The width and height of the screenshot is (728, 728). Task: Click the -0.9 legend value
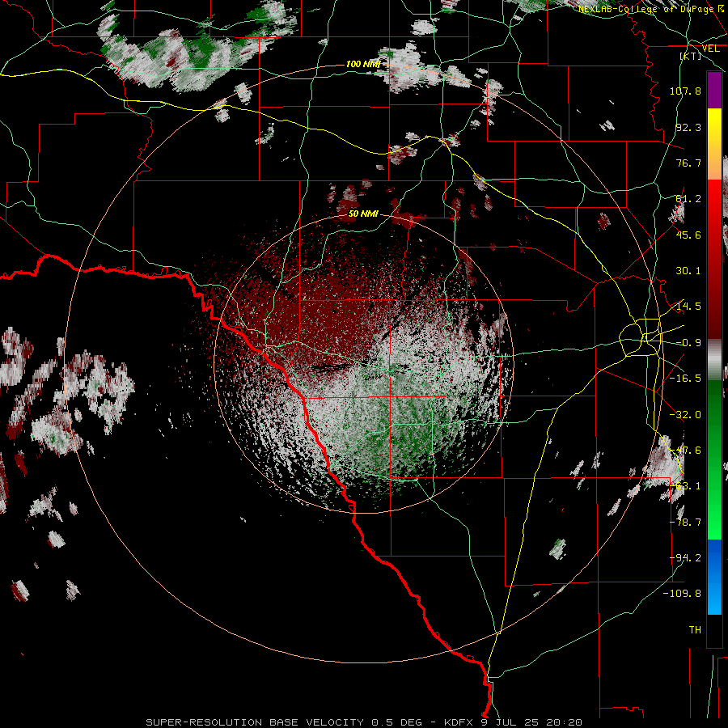[688, 343]
